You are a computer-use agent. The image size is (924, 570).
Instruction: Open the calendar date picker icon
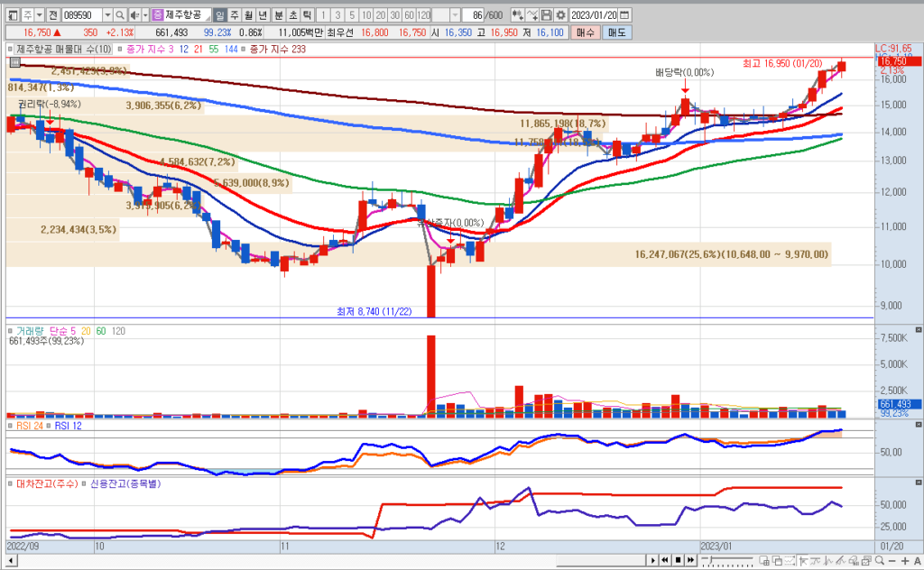click(x=625, y=15)
